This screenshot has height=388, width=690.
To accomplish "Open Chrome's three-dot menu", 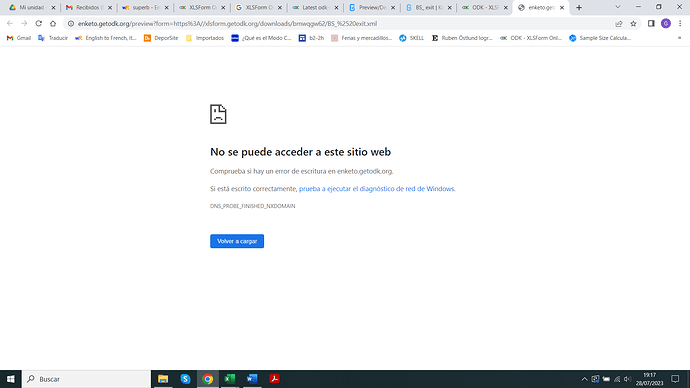I will [x=680, y=24].
